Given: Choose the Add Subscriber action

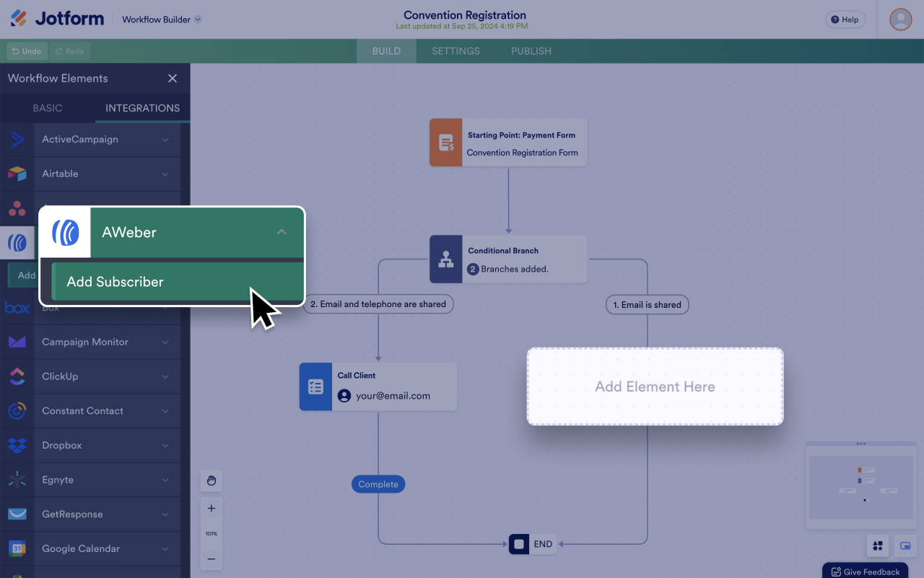Looking at the screenshot, I should click(178, 282).
